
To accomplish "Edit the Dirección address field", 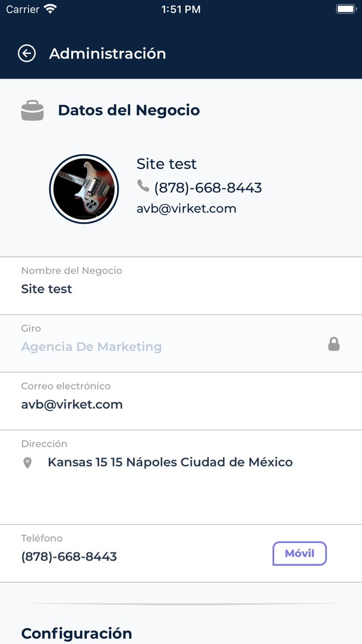I will [181, 477].
